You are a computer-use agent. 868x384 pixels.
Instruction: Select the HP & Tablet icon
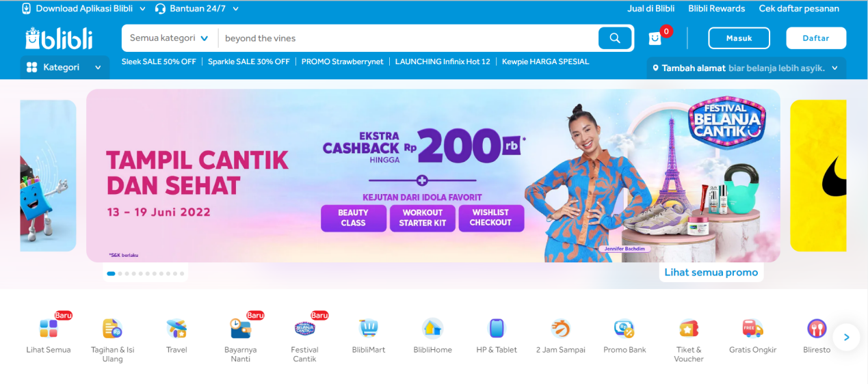click(497, 329)
